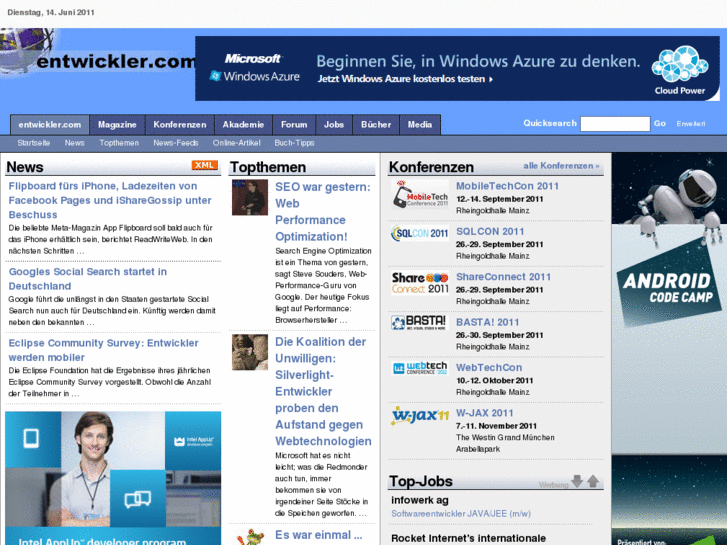Screen dimensions: 727x545
Task: Open the Konferenzen tab
Action: 180,125
